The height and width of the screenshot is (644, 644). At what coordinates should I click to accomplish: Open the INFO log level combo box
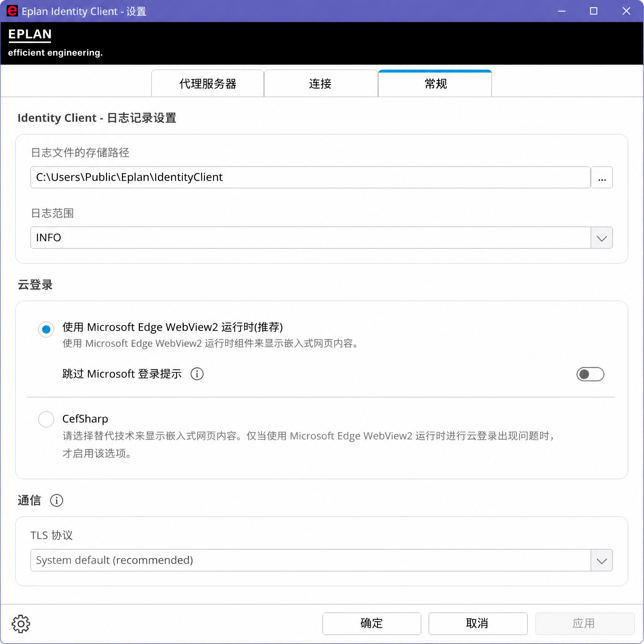click(321, 238)
